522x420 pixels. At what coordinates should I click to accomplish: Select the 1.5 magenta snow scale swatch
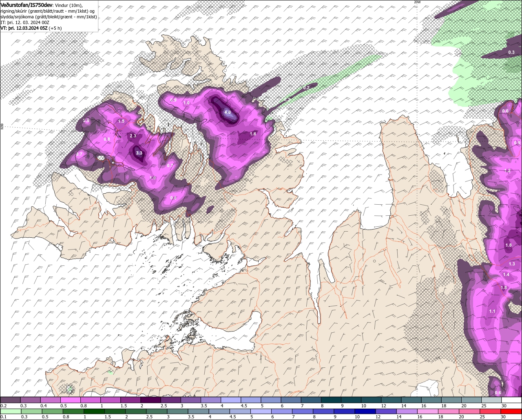click(130, 400)
